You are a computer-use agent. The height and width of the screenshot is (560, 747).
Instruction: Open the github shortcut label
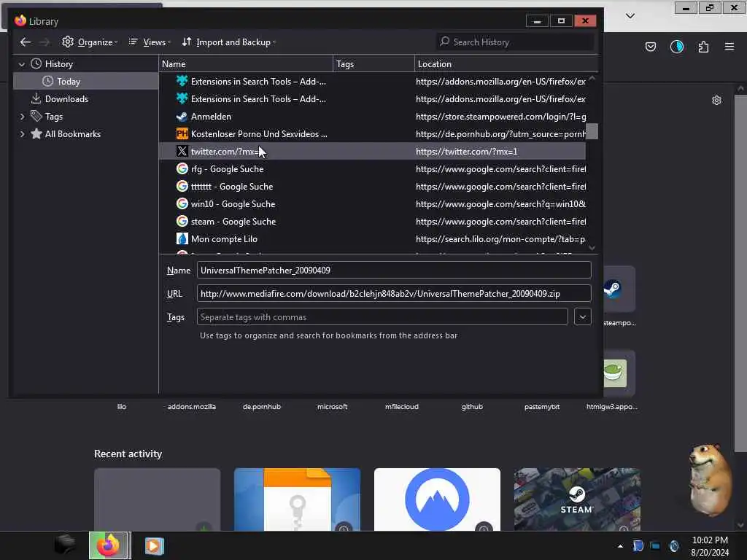coord(472,407)
